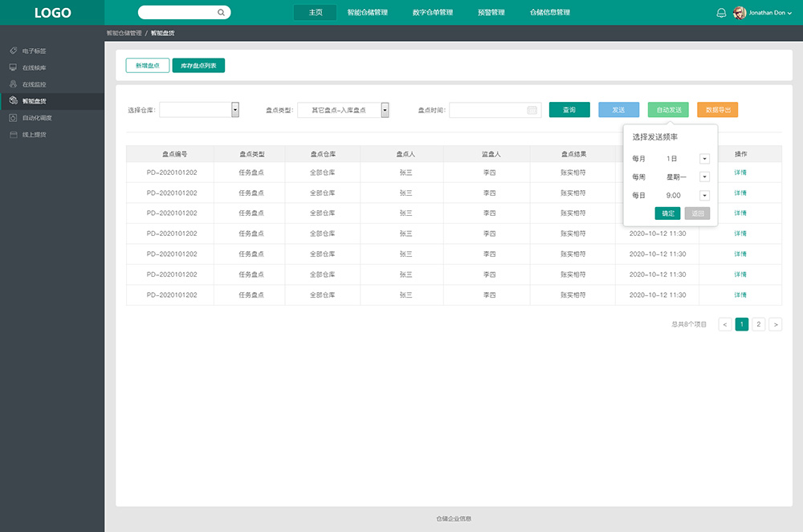Open the 数字仓单管理 top menu
Viewport: 803px width, 532px height.
(x=433, y=12)
